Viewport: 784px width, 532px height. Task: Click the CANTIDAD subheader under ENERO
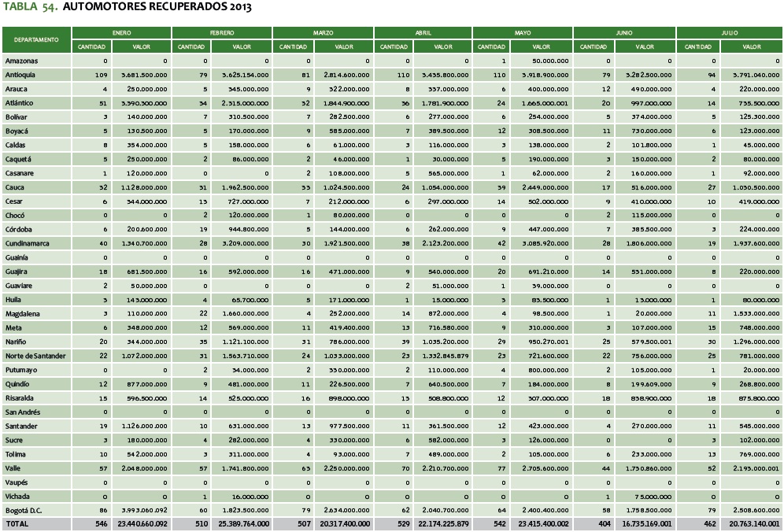(x=91, y=47)
